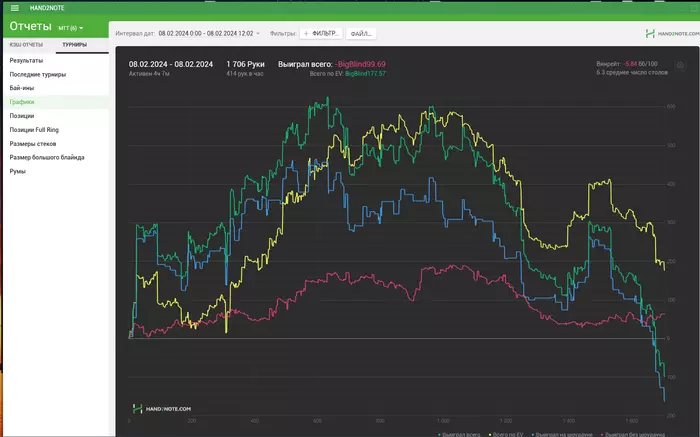This screenshot has height=437, width=700.
Task: Click the 'Выиграл всего' total value -BigBlind99.69
Action: click(x=360, y=64)
